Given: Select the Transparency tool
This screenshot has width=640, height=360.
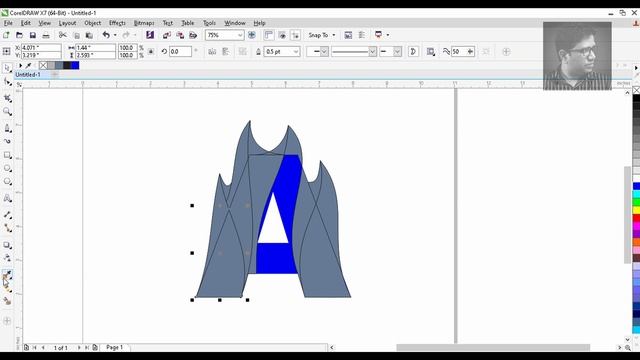Looking at the screenshot, I should click(7, 258).
